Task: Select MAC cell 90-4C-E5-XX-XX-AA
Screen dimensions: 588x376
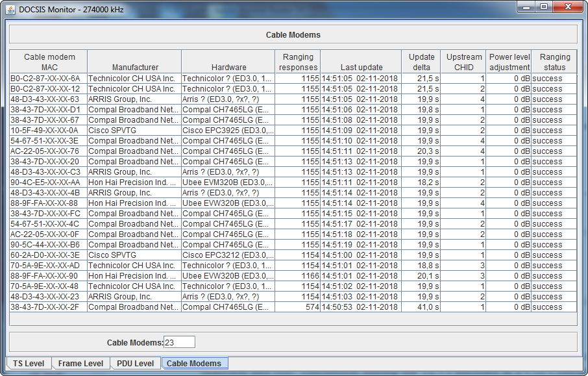Action: (x=49, y=182)
